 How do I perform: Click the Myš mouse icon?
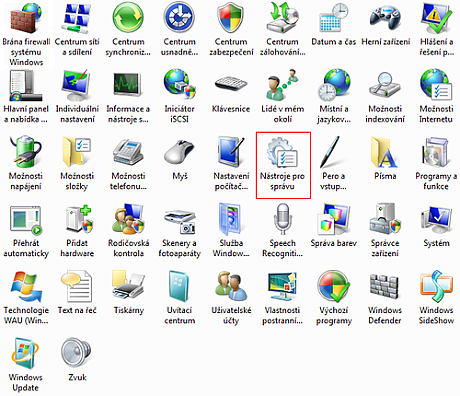click(179, 152)
